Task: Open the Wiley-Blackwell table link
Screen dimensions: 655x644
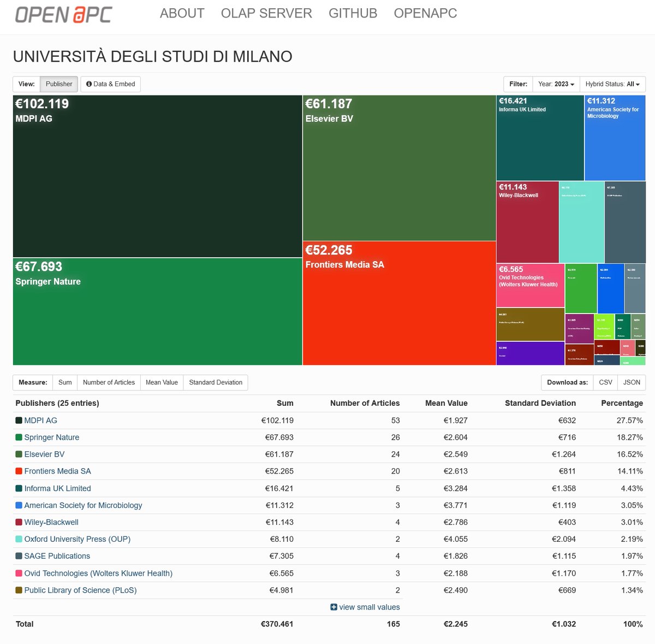Action: coord(51,522)
